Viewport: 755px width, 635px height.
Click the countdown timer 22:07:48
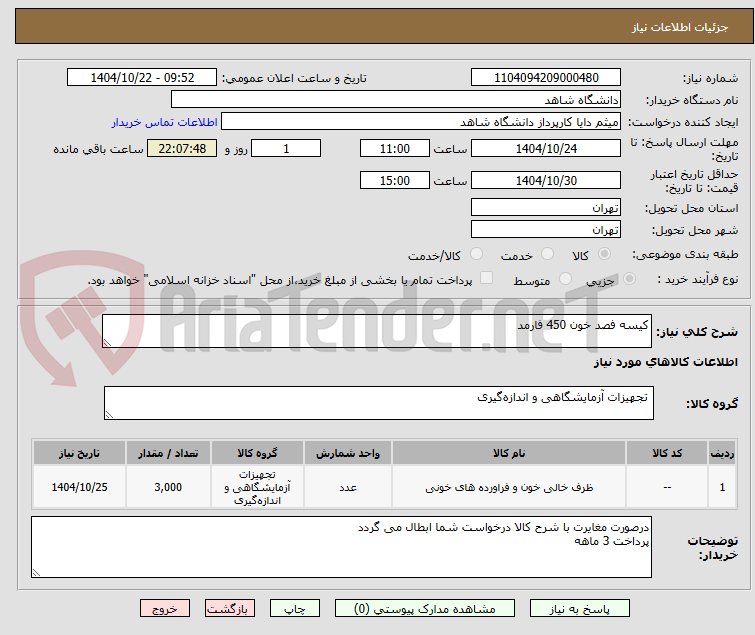click(x=182, y=148)
